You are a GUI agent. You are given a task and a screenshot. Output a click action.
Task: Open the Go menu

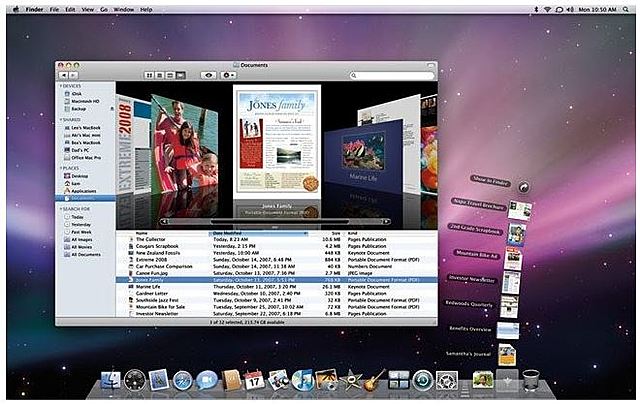104,9
